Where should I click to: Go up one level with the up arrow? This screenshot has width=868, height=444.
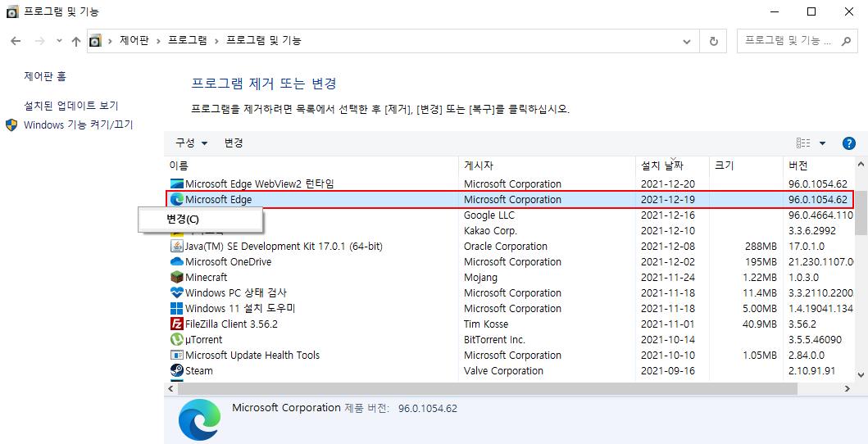click(76, 41)
